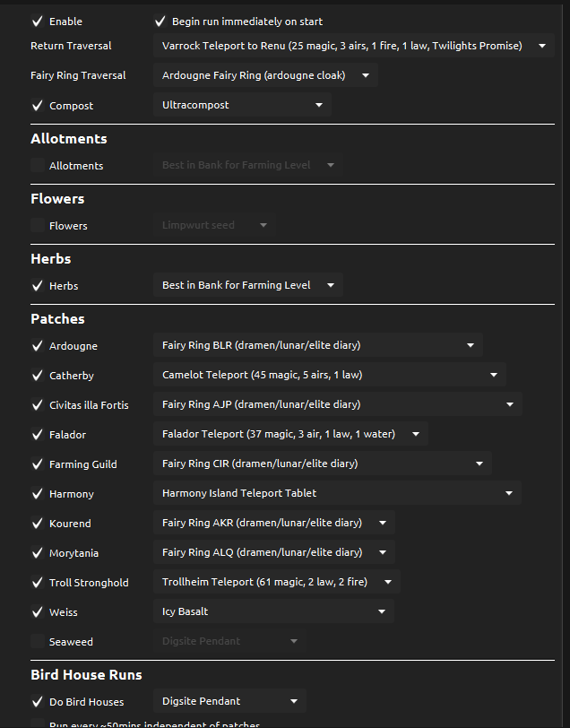570x728 pixels.
Task: Change the Catherby Camelot Teleport dropdown
Action: [x=328, y=375]
